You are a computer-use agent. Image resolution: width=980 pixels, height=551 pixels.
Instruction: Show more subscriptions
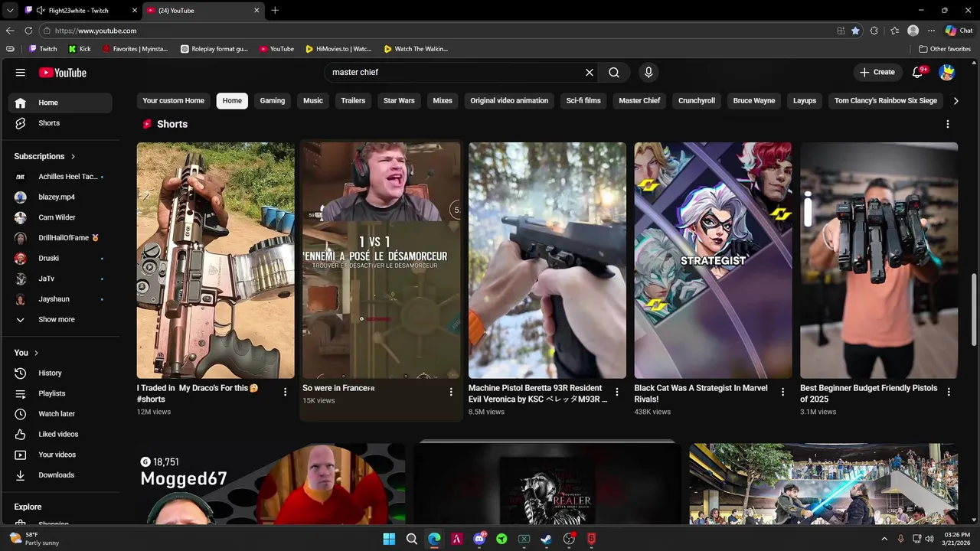(60, 320)
